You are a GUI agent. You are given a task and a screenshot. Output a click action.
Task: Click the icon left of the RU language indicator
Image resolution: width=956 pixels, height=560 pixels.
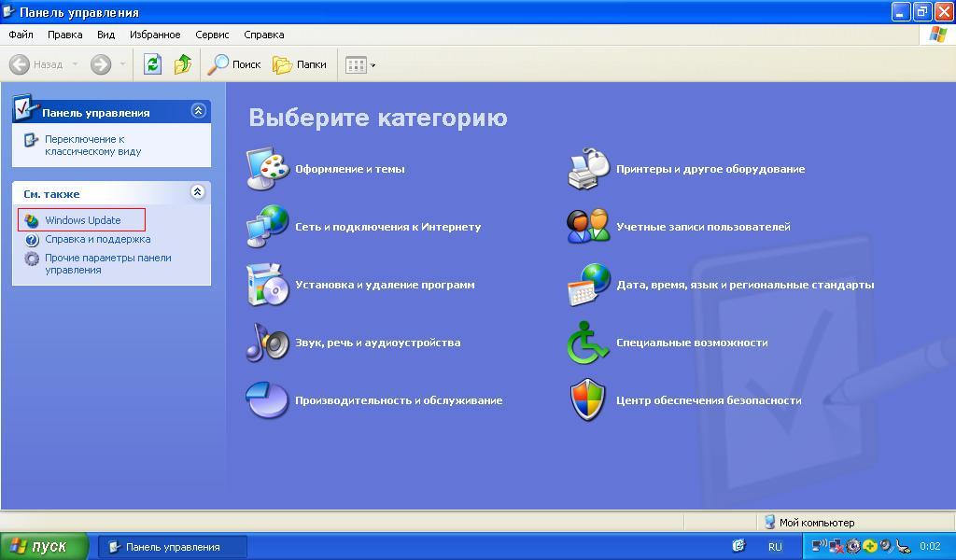(x=738, y=546)
